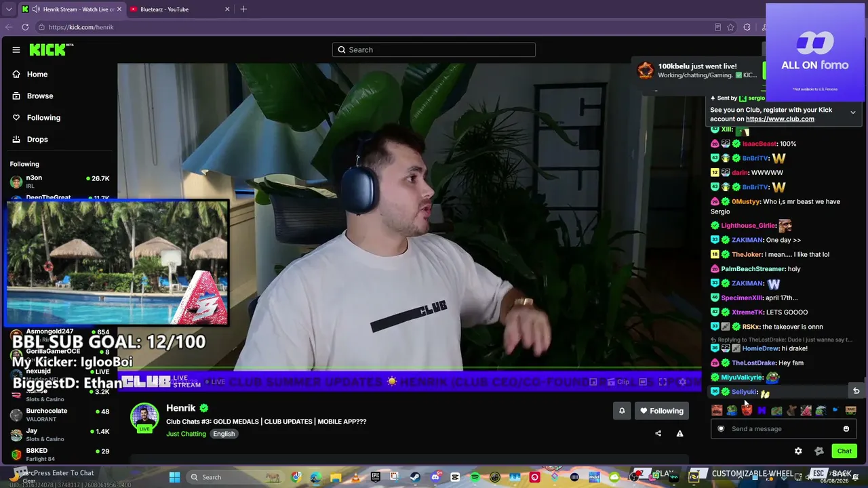Click the English language tag
The image size is (868, 488).
[224, 434]
